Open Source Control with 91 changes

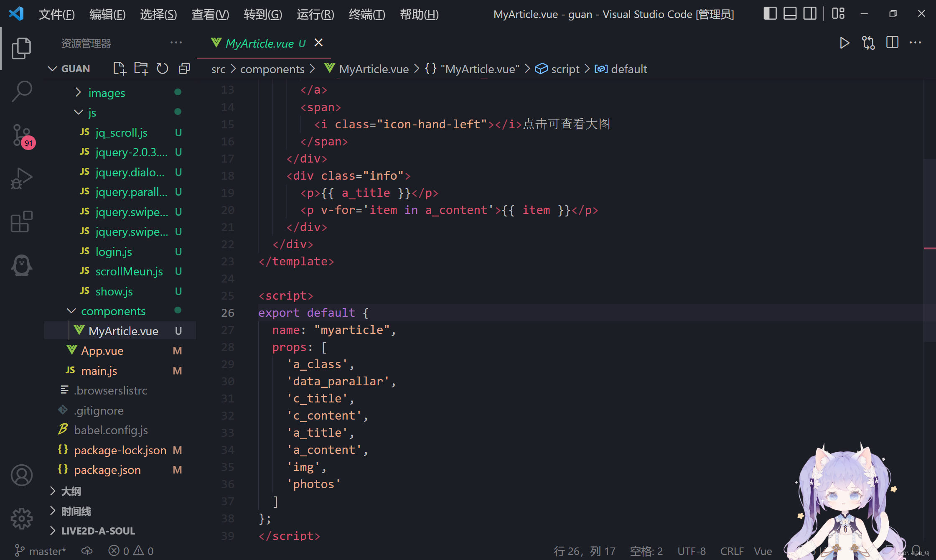23,136
